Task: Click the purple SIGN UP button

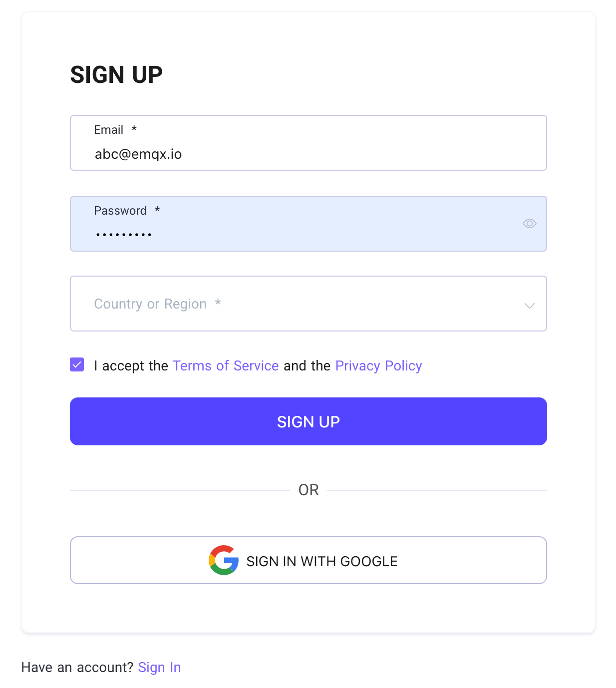Action: pyautogui.click(x=308, y=421)
